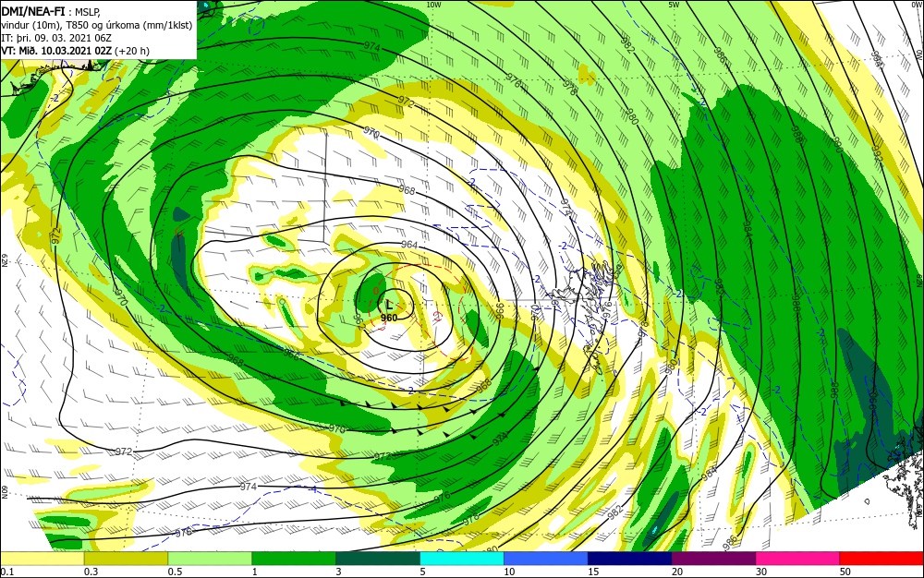
Task: Click the IT initial time 09. 03. 2021 06Z line
Action: 56,38
